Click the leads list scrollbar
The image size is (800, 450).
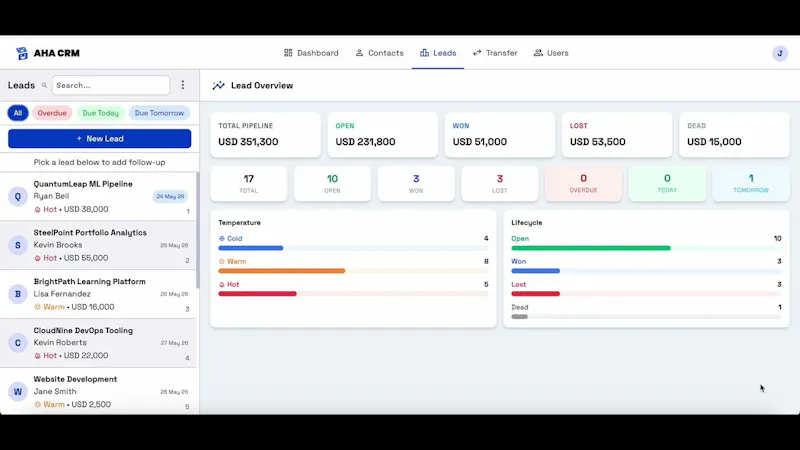(197, 230)
